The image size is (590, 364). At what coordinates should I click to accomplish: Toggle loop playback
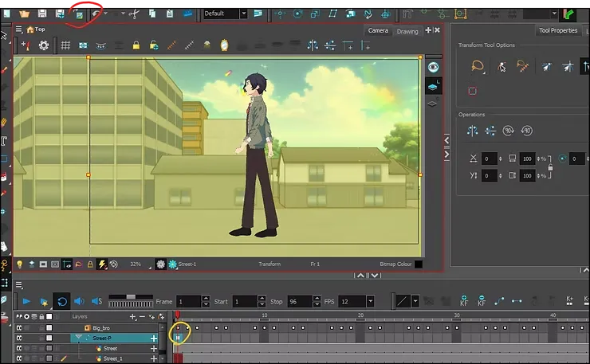pos(62,302)
